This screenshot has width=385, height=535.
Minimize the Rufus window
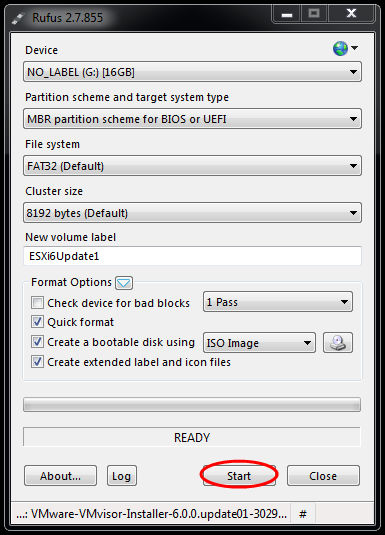pyautogui.click(x=287, y=14)
